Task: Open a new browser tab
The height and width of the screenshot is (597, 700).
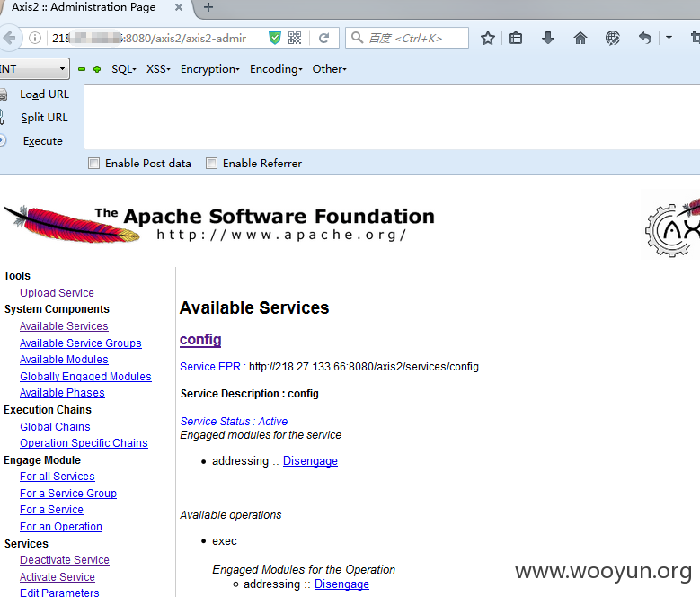Action: click(x=208, y=7)
